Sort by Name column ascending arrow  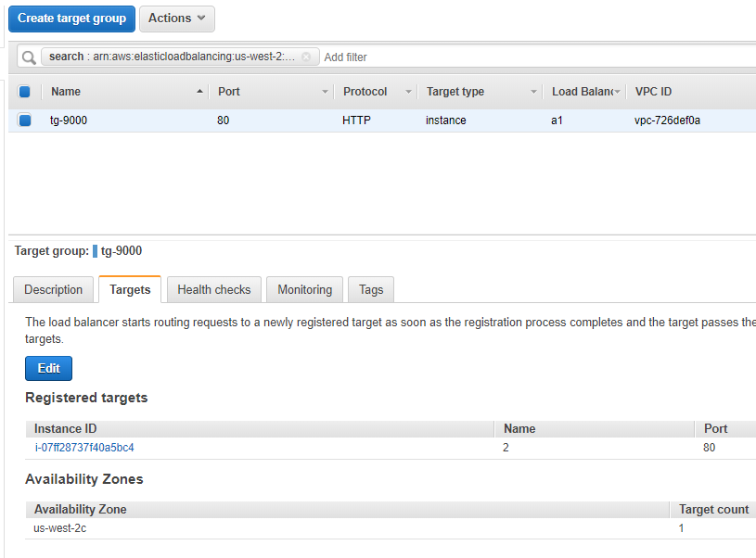(199, 91)
